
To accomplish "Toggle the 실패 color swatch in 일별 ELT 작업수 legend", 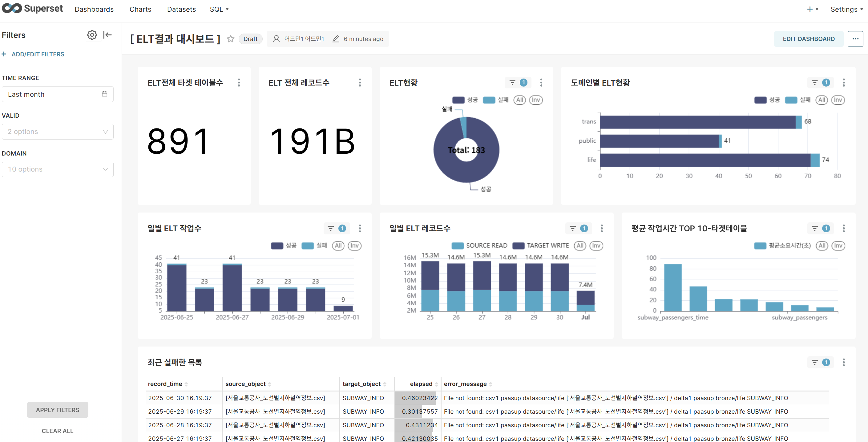I will pos(308,245).
